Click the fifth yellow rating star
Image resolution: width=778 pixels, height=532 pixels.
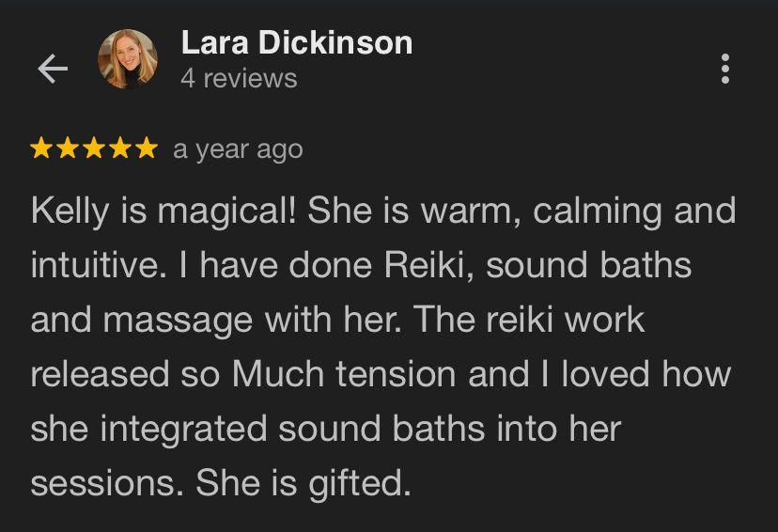[x=147, y=148]
